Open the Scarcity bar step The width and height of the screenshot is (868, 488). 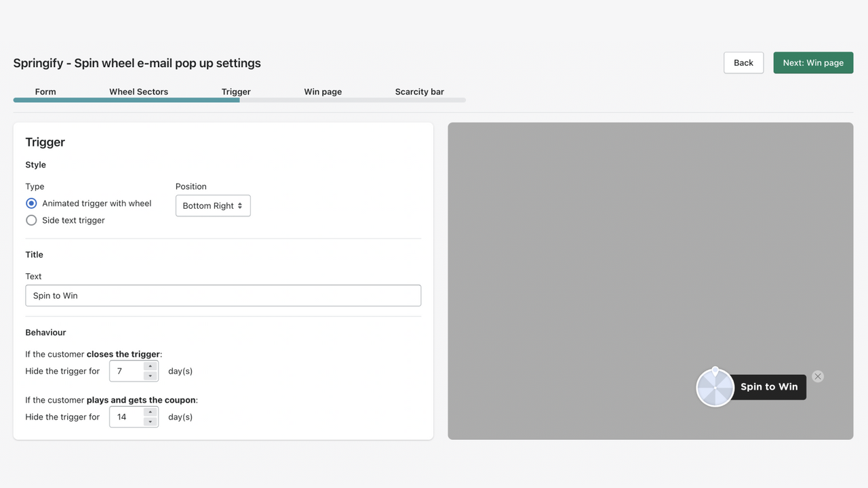click(x=420, y=91)
